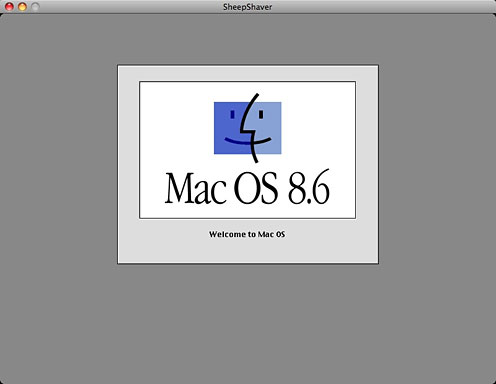Click the word "Welcome" in the caption
Image resolution: width=496 pixels, height=384 pixels.
click(227, 234)
